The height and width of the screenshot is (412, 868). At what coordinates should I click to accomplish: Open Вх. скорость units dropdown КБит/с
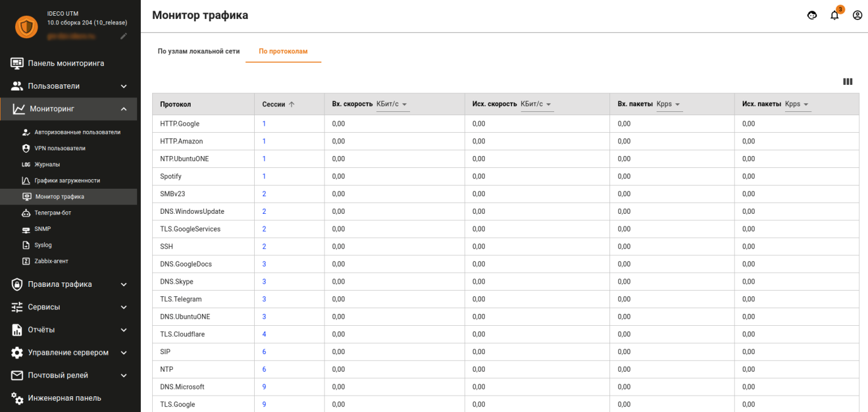pyautogui.click(x=392, y=104)
